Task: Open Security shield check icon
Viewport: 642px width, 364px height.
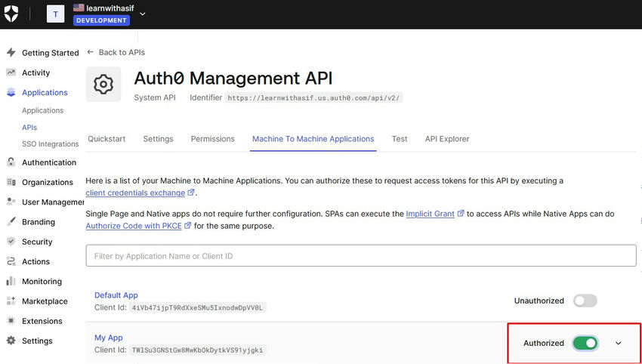Action: pyautogui.click(x=11, y=242)
